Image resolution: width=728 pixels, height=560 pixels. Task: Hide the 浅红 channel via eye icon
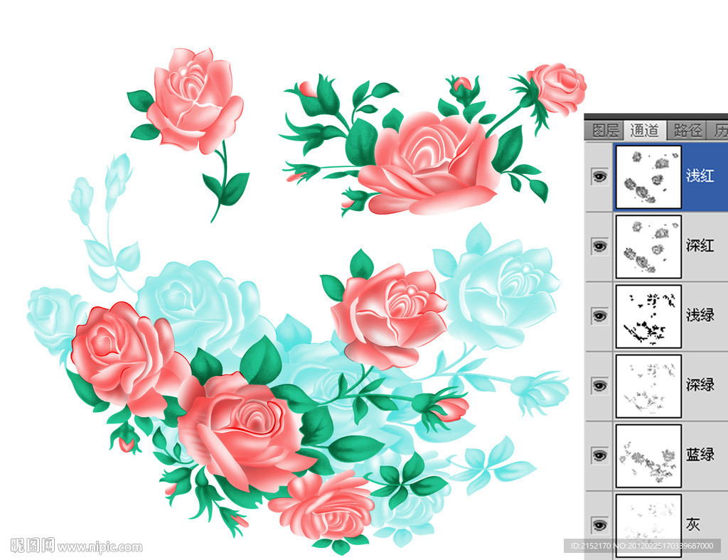pyautogui.click(x=600, y=177)
